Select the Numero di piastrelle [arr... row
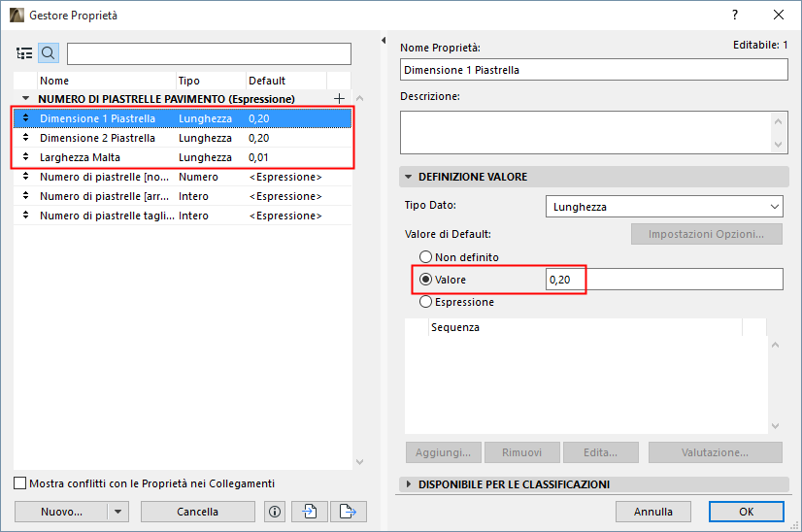This screenshot has width=802, height=532. pyautogui.click(x=183, y=196)
